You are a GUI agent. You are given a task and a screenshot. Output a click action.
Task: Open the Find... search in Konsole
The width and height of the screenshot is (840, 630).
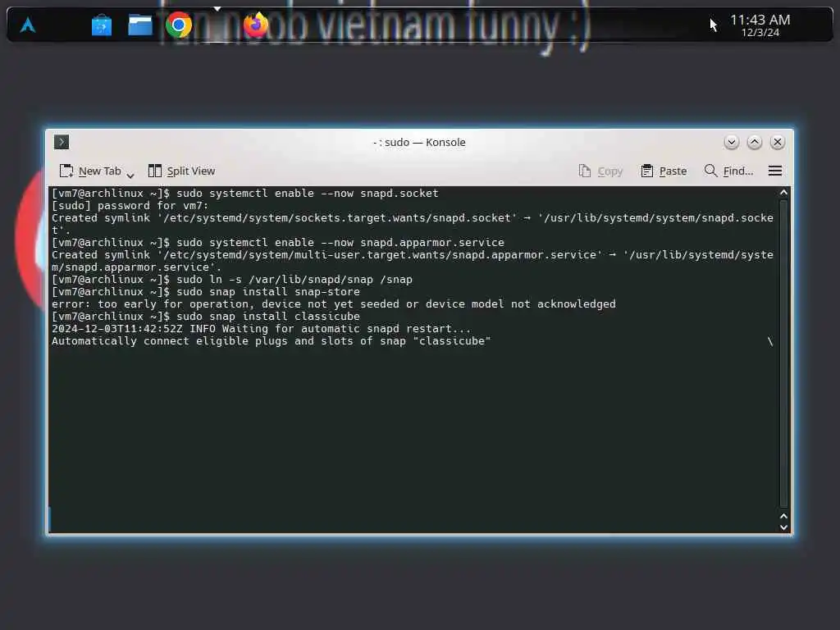pos(728,171)
